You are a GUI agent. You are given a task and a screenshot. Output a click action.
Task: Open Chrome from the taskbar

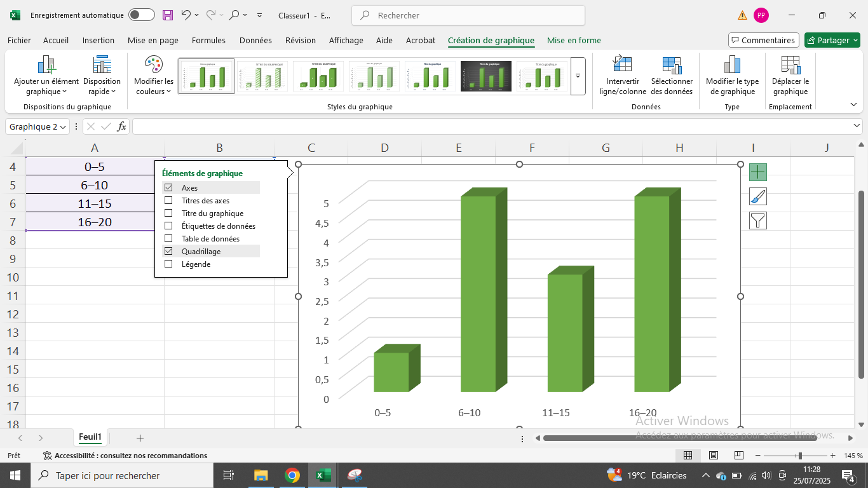[x=292, y=475]
